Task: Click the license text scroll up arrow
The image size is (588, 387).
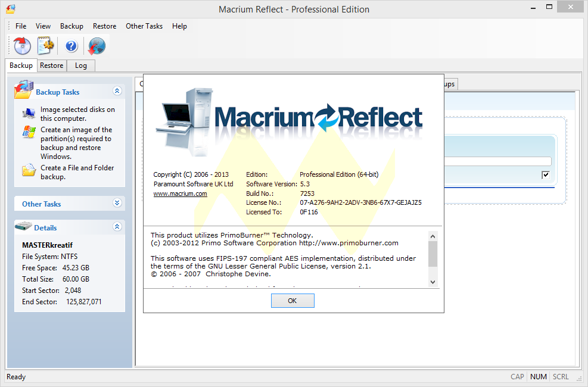Action: pos(433,236)
